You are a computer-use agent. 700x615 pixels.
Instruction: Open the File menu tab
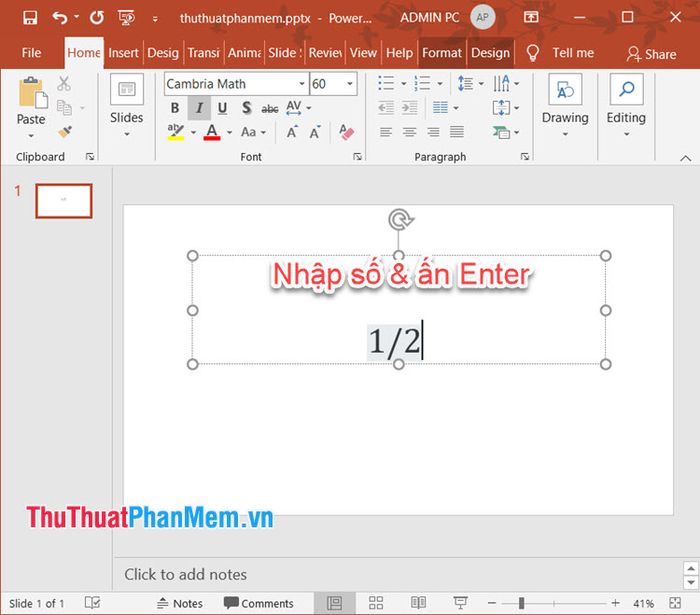pos(31,53)
